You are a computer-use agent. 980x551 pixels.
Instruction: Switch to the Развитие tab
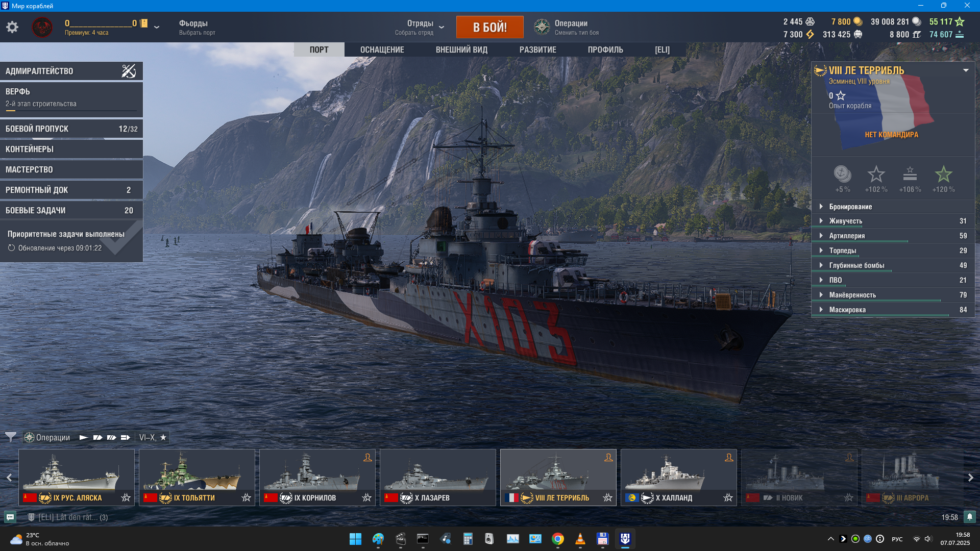click(x=537, y=49)
